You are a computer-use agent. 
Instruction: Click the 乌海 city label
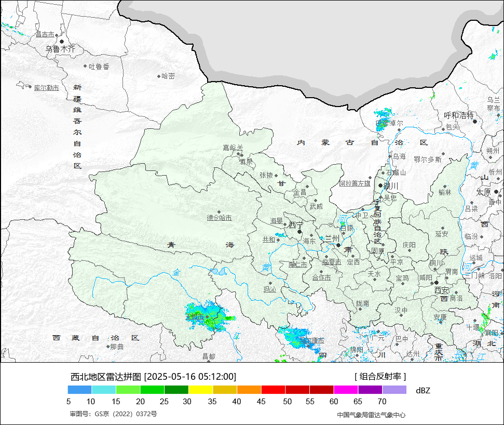tap(399, 156)
